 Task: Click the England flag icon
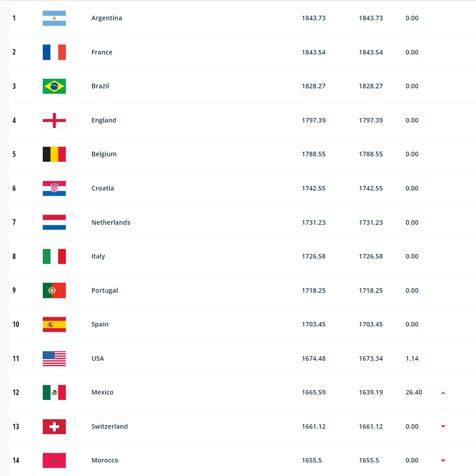pos(54,120)
